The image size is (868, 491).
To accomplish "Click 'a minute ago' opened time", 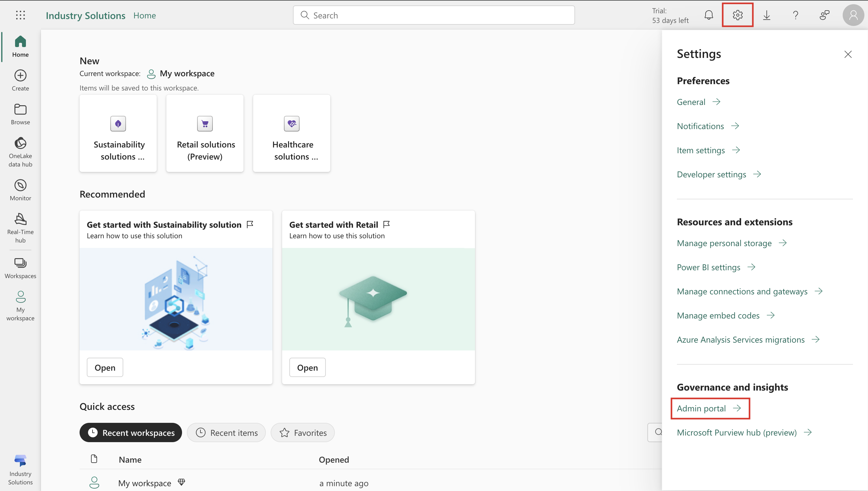I will coord(344,483).
